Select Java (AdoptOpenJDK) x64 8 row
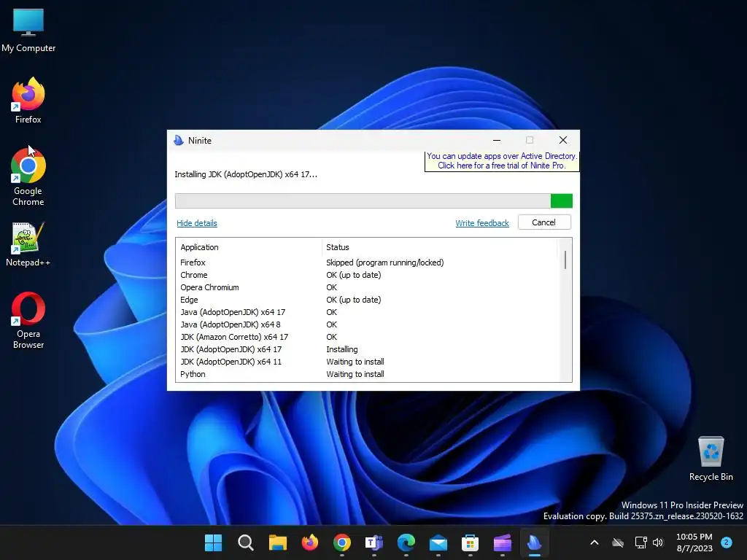This screenshot has width=747, height=560. [367, 324]
